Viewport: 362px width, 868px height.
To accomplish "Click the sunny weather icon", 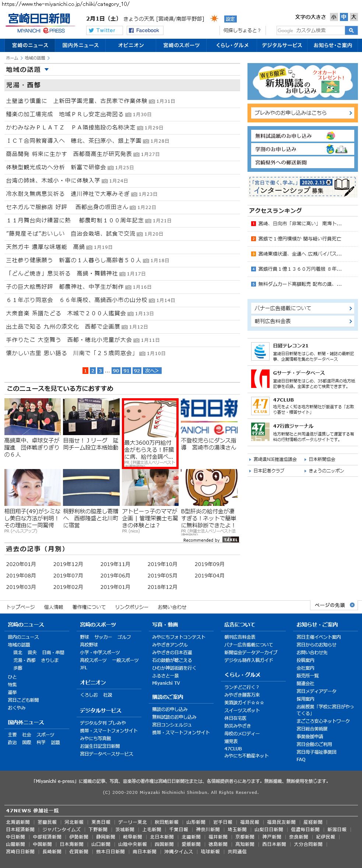I will point(214,18).
